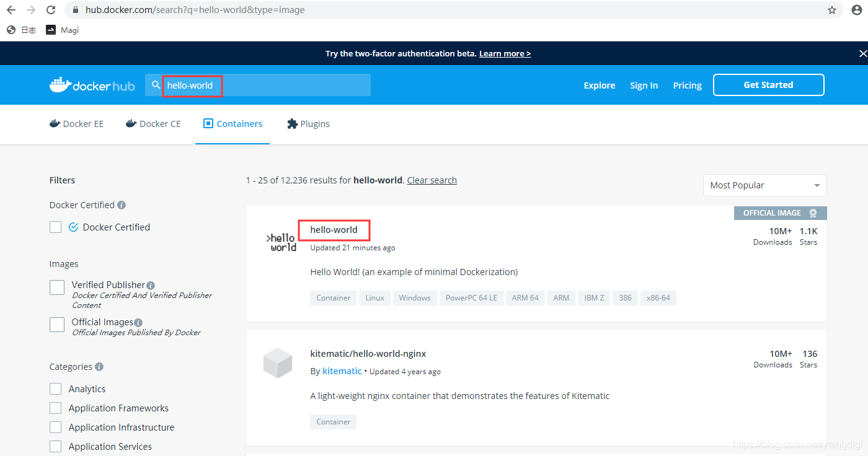The height and width of the screenshot is (456, 868).
Task: Click the OFFICIAL IMAGE badge
Action: point(781,213)
